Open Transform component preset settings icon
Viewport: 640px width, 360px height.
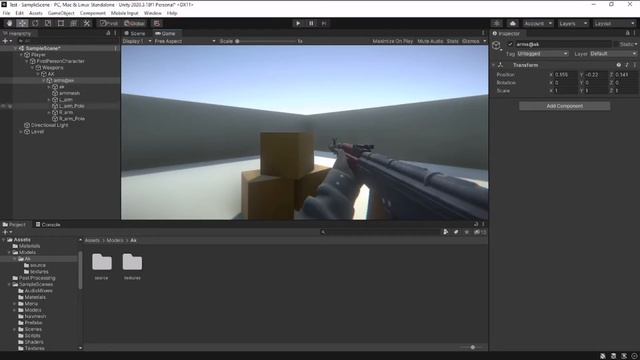tap(627, 65)
